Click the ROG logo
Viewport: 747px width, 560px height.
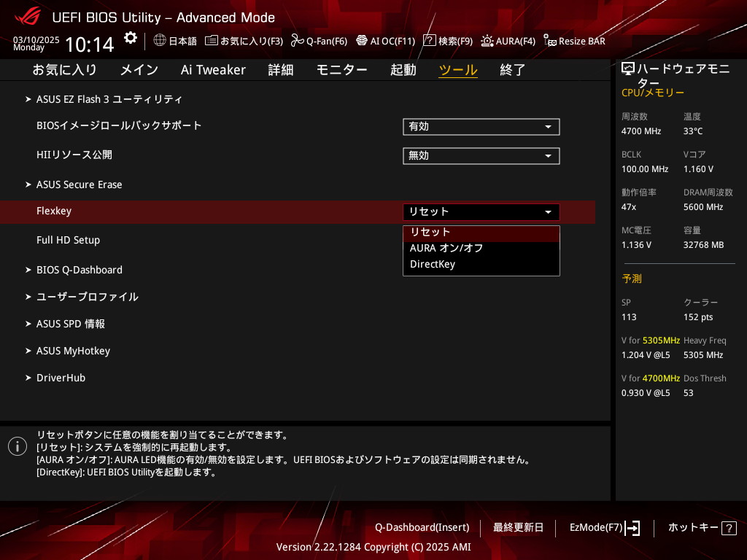pyautogui.click(x=28, y=17)
